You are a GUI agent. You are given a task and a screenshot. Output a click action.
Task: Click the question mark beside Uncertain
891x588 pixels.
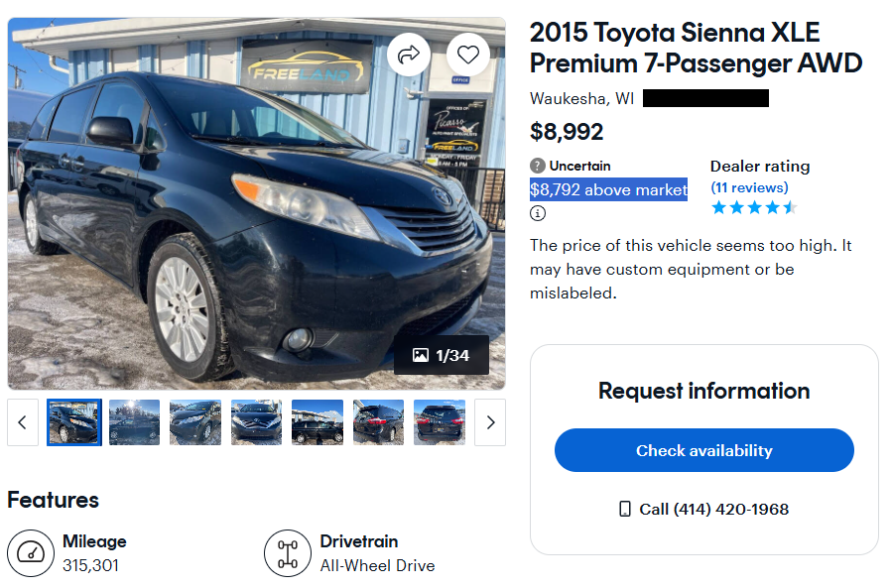[x=538, y=166]
